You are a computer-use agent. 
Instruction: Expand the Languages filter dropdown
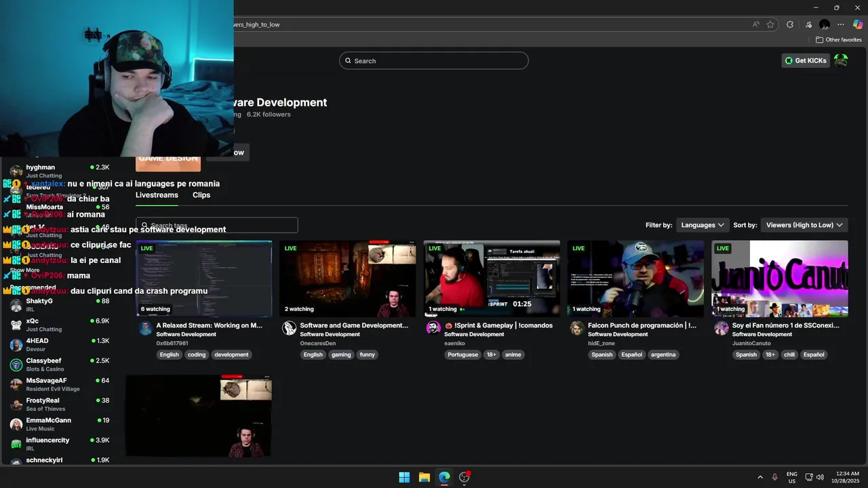[x=702, y=225]
